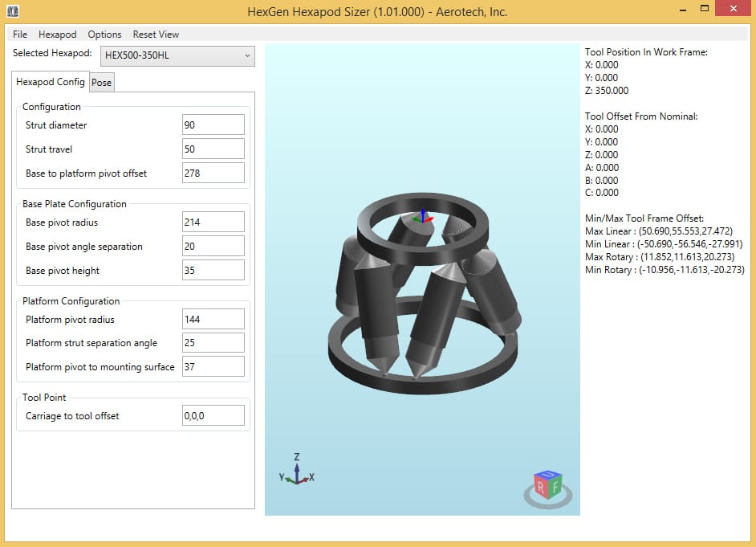Open the Hexapod menu
Image resolution: width=756 pixels, height=547 pixels.
point(57,35)
